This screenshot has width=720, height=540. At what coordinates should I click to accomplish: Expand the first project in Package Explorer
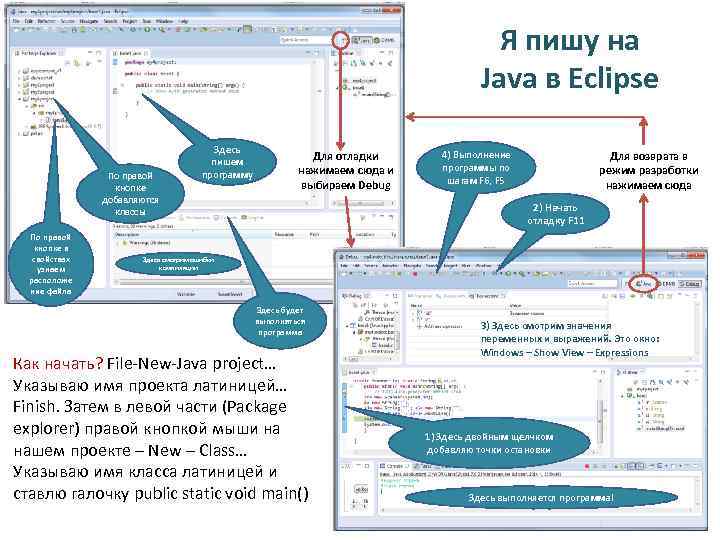click(x=19, y=71)
